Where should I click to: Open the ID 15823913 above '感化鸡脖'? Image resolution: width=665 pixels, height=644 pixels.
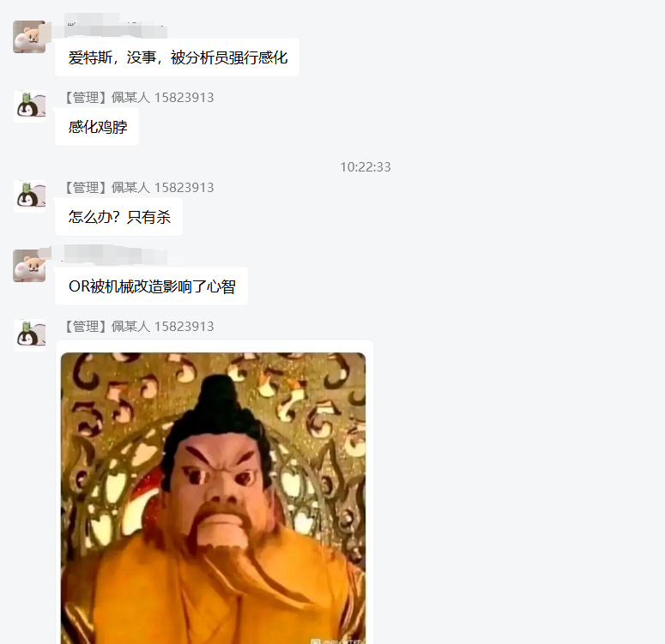point(184,98)
